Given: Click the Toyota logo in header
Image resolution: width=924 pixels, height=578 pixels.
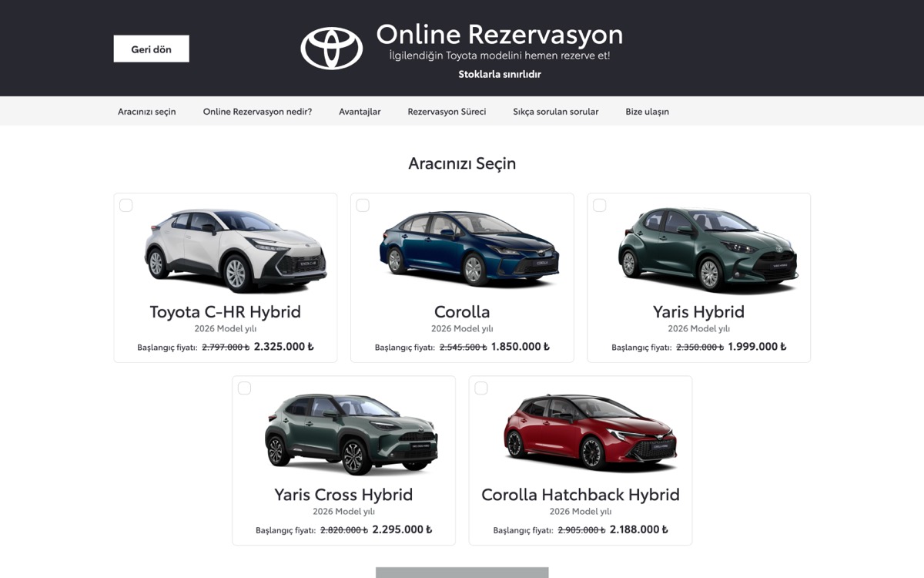Looking at the screenshot, I should pyautogui.click(x=331, y=48).
